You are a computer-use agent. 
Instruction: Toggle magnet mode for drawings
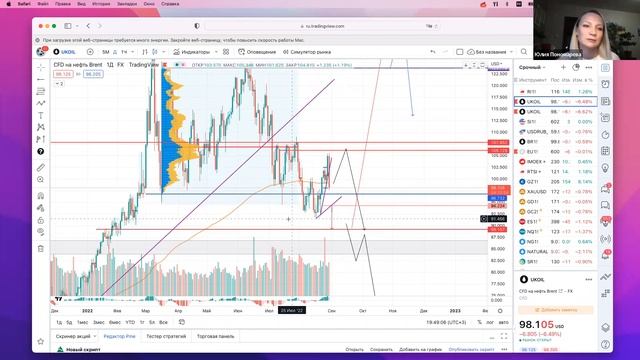coord(40,196)
